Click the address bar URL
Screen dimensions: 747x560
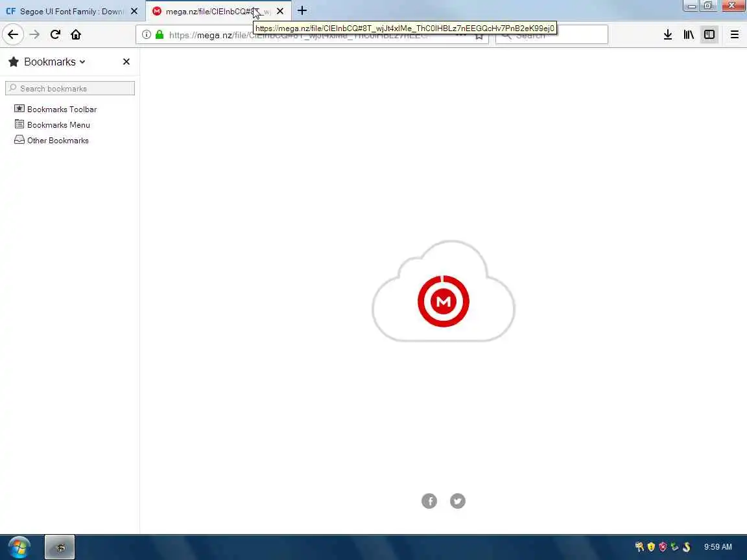tap(298, 35)
